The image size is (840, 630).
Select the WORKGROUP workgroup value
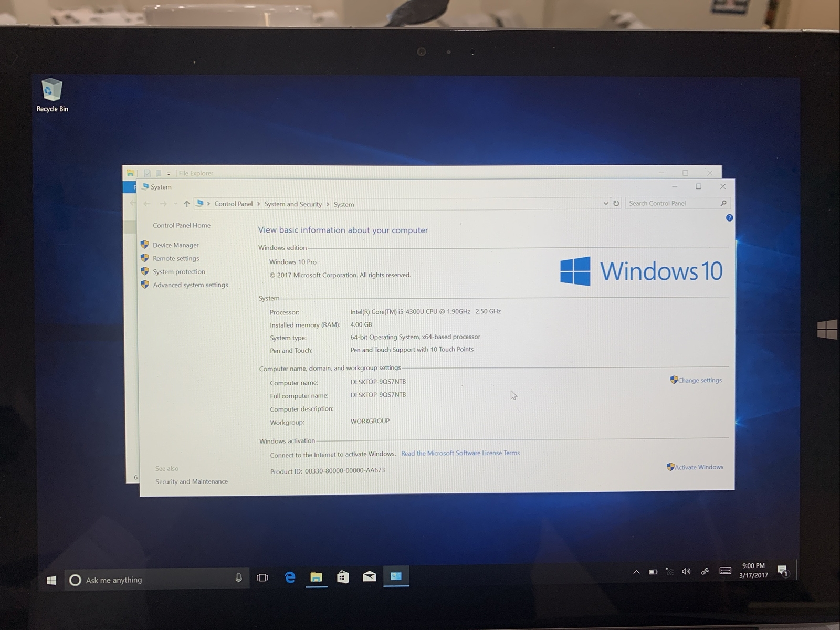370,421
